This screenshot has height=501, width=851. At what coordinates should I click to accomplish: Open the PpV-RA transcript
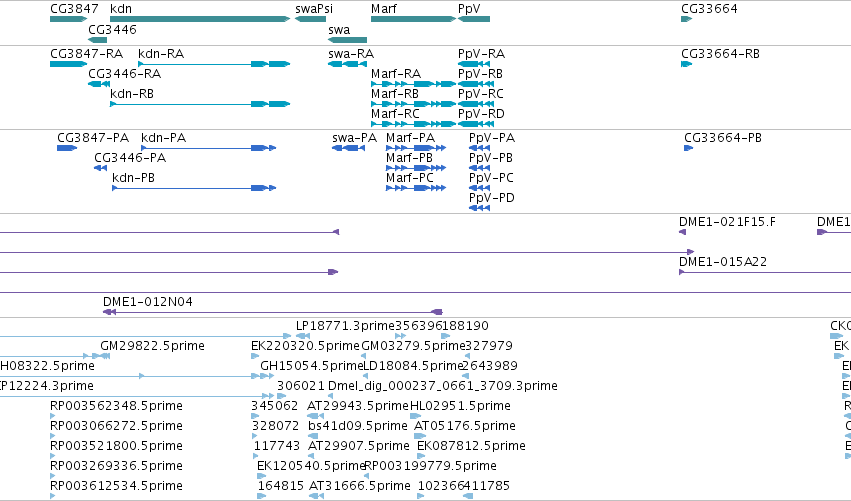pos(481,54)
